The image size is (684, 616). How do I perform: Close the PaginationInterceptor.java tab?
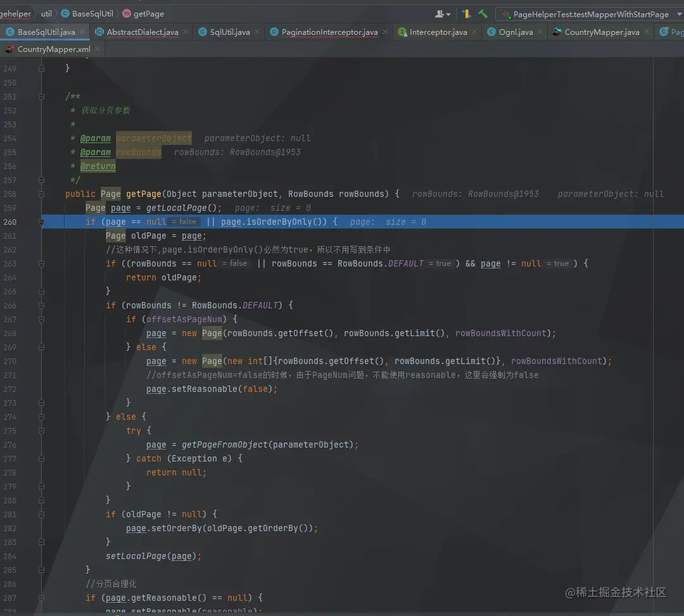point(385,32)
